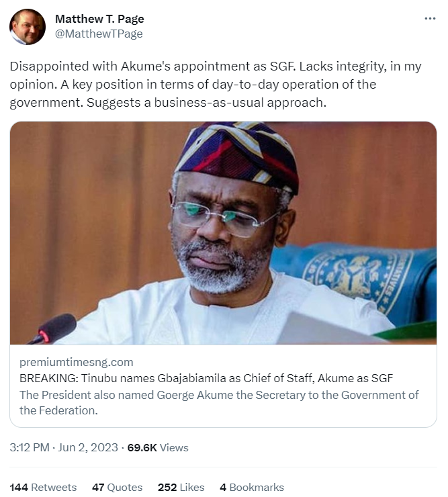Open the BREAKING Tinubu names Gbajabiamila headline
Viewport: 448px width, 497px height.
(x=206, y=378)
